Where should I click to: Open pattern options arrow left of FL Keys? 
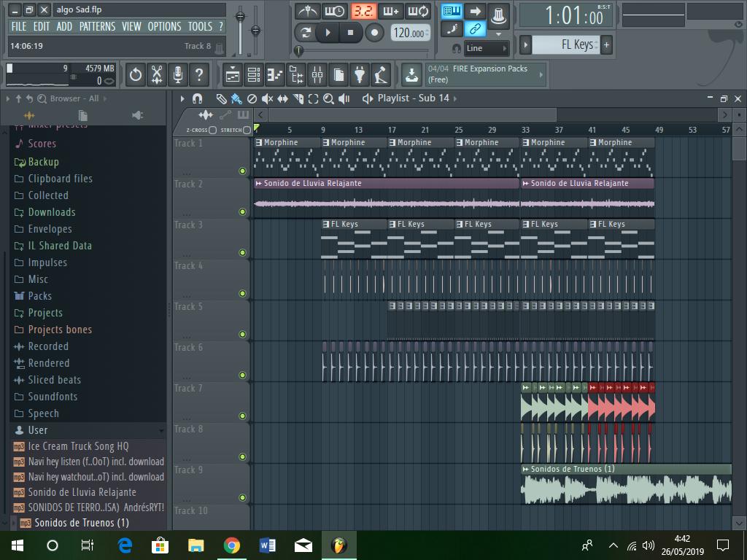525,45
